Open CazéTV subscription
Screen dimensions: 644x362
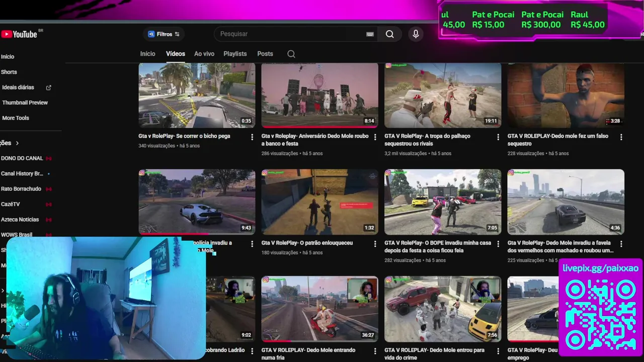(x=11, y=204)
